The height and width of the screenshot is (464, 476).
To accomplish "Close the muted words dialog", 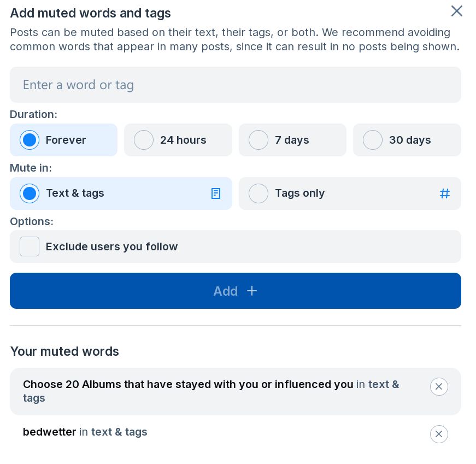I will (x=456, y=11).
